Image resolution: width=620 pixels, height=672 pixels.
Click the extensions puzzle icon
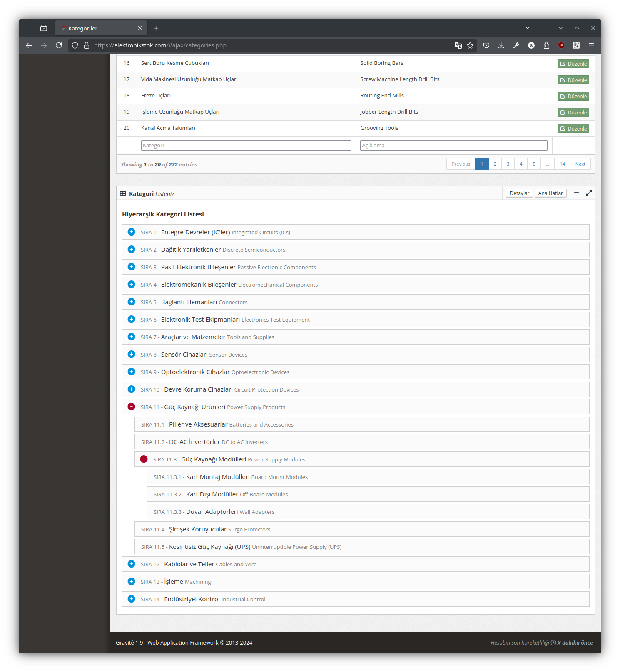coord(546,45)
